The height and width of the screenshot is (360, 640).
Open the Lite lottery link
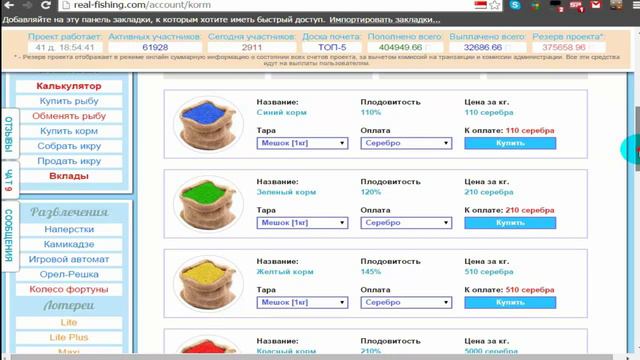[69, 322]
